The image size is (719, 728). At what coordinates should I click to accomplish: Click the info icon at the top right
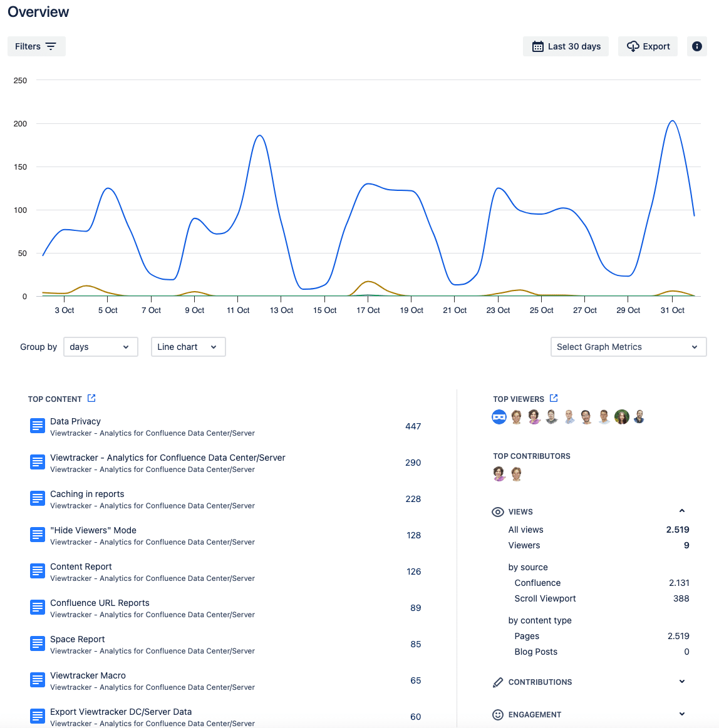click(697, 46)
